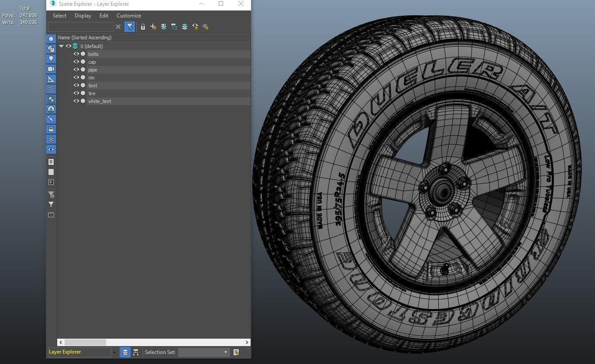This screenshot has height=364, width=595.
Task: Open the Layer Explorer mode dropdown
Action: coord(114,352)
